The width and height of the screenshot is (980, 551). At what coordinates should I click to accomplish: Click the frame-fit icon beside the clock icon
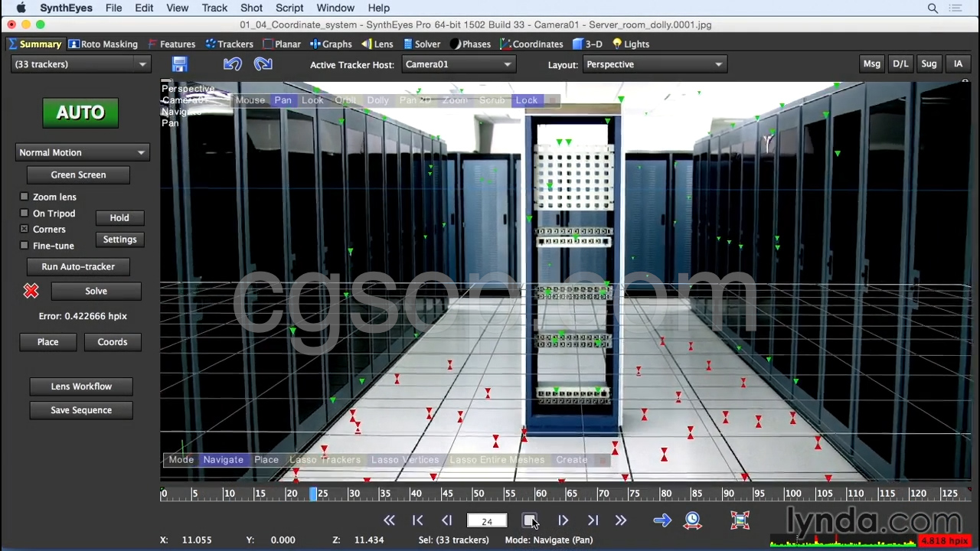740,520
